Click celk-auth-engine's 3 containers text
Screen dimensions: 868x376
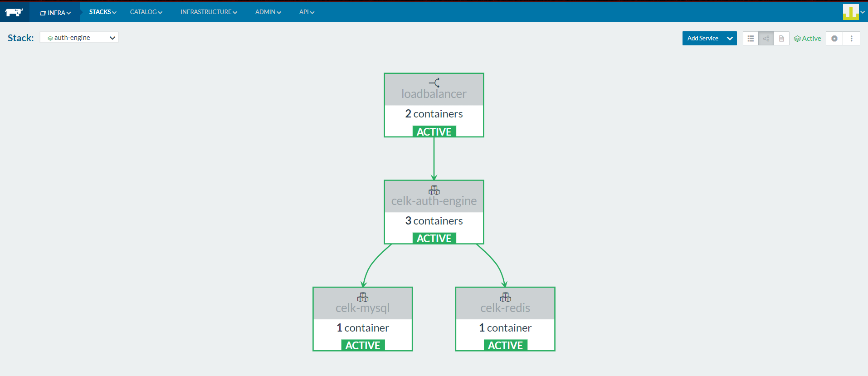point(434,221)
